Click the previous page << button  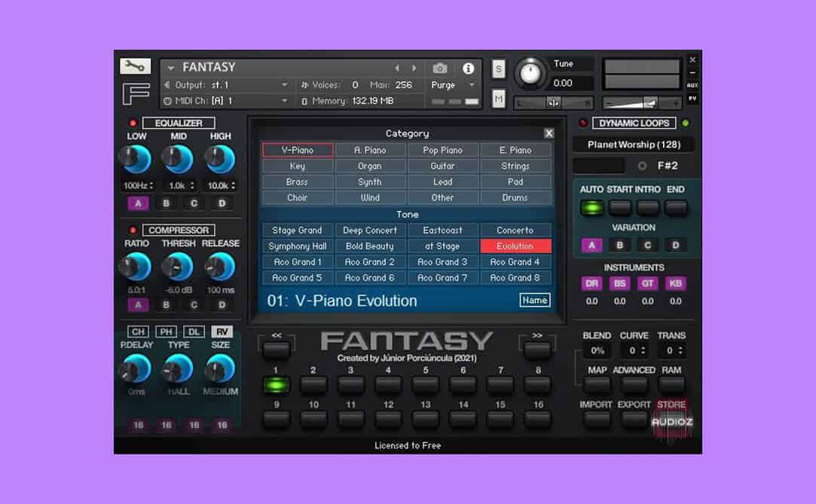point(276,350)
